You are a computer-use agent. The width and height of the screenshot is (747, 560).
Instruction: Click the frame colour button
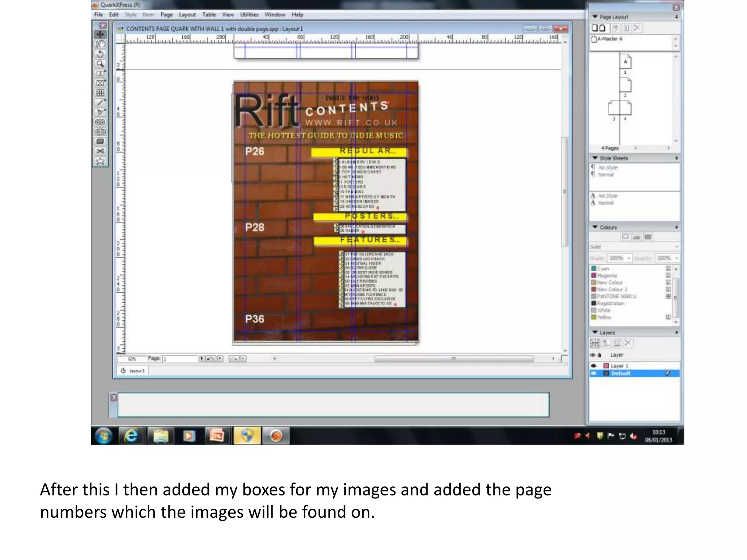point(626,237)
